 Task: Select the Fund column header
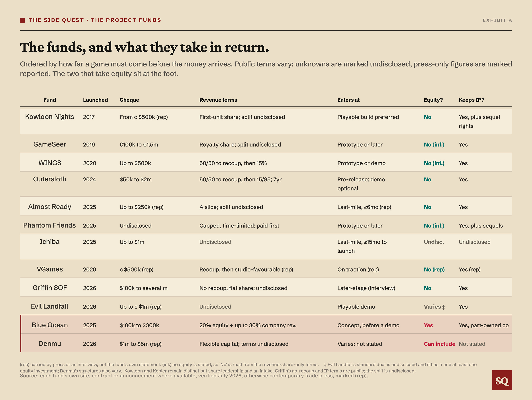pos(50,100)
